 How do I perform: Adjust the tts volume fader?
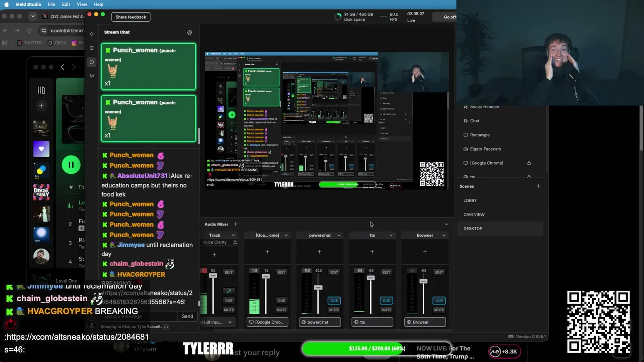coord(371,278)
